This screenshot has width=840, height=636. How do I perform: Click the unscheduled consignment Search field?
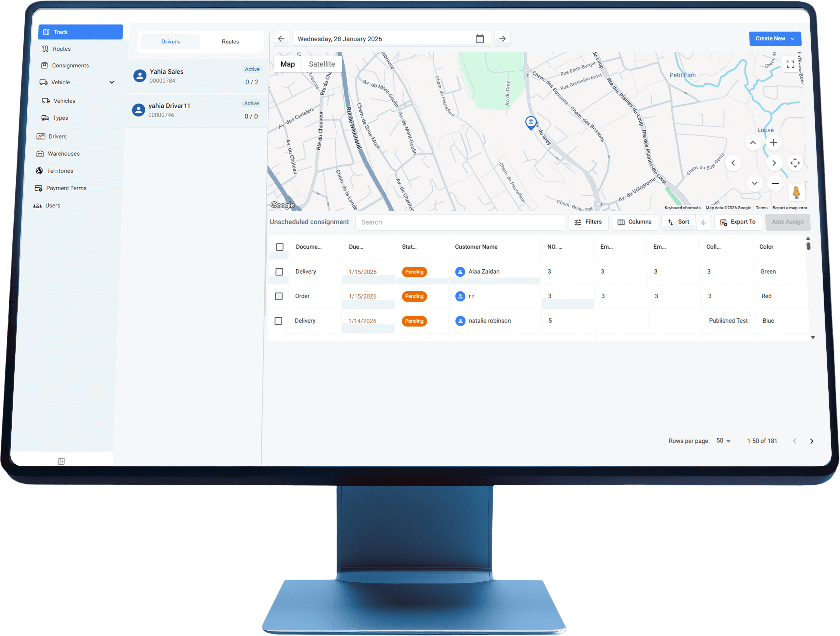point(460,222)
